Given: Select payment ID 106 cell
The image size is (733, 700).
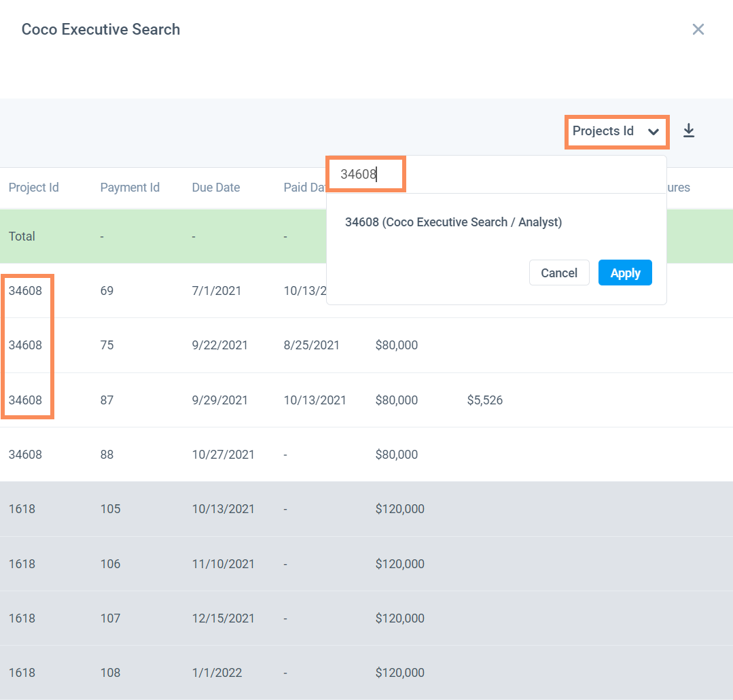Looking at the screenshot, I should point(110,564).
